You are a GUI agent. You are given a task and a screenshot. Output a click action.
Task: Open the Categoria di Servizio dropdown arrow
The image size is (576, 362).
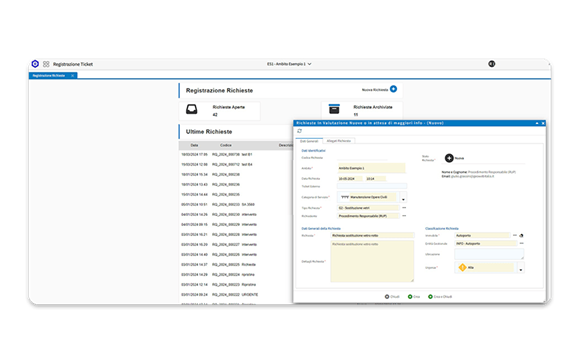403,198
